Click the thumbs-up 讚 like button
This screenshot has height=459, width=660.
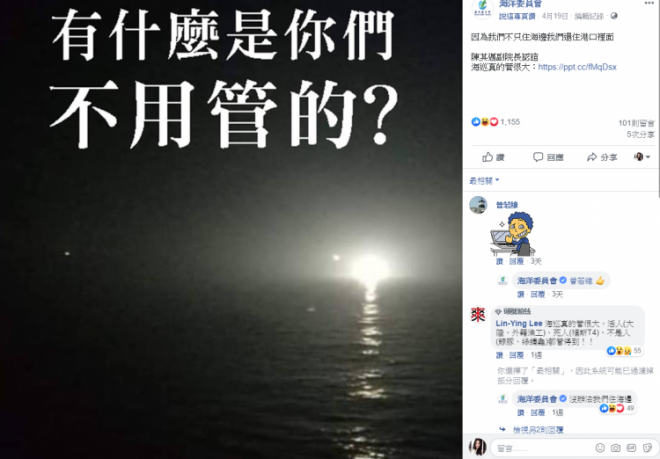(493, 157)
